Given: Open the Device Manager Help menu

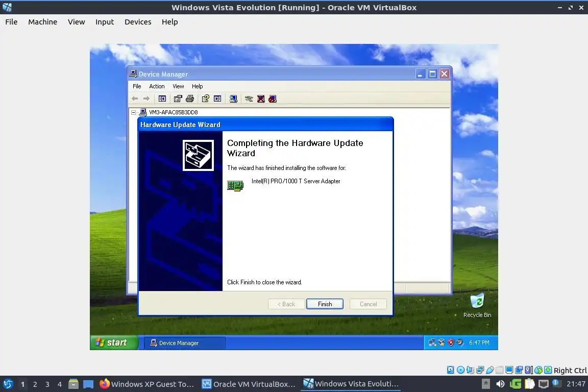Looking at the screenshot, I should (x=197, y=86).
